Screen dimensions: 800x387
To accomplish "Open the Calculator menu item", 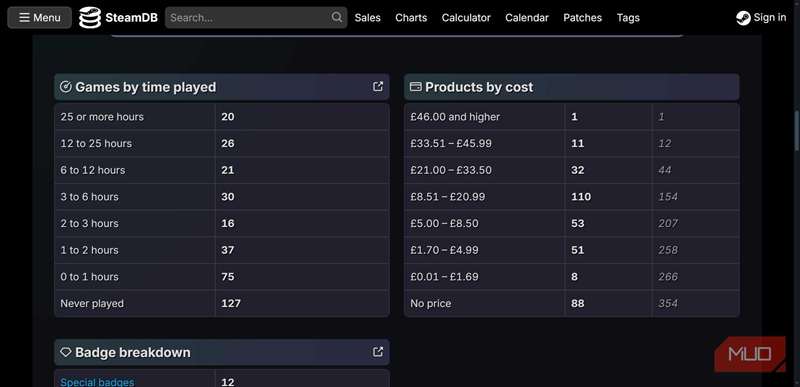I will (x=466, y=18).
